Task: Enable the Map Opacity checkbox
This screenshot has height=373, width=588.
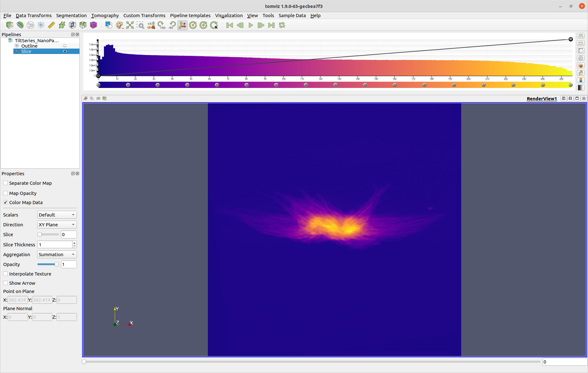Action: pyautogui.click(x=5, y=193)
